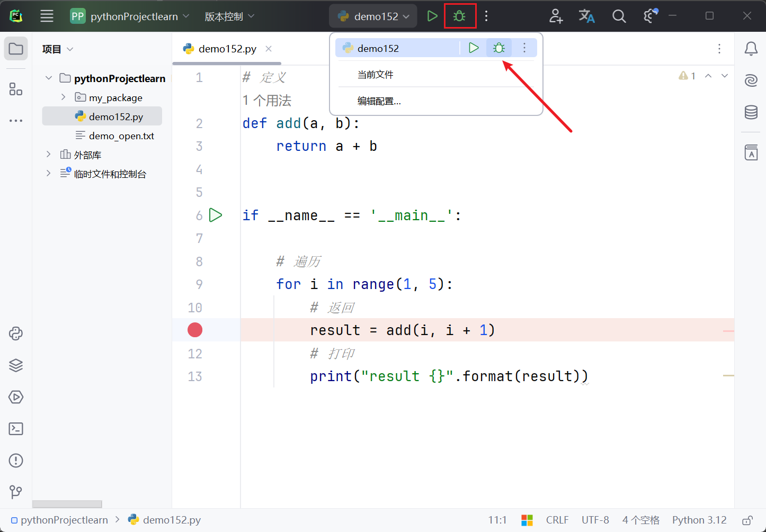766x532 pixels.
Task: Open Search Everywhere magnifier
Action: [619, 16]
